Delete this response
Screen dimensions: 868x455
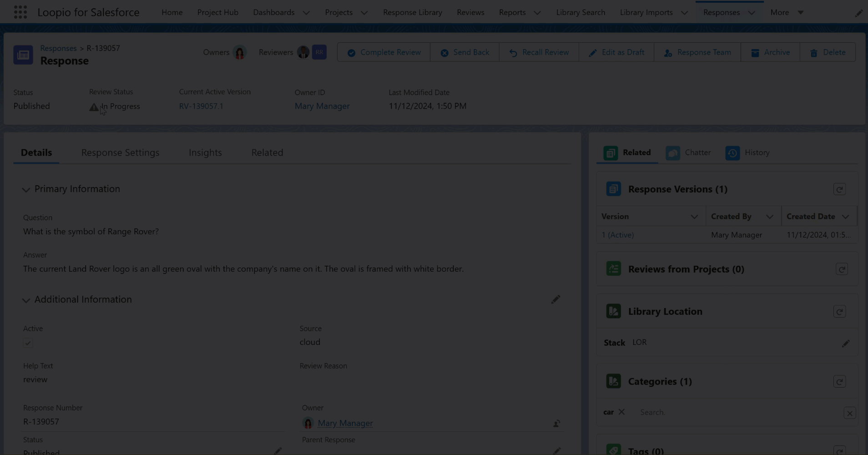click(828, 52)
